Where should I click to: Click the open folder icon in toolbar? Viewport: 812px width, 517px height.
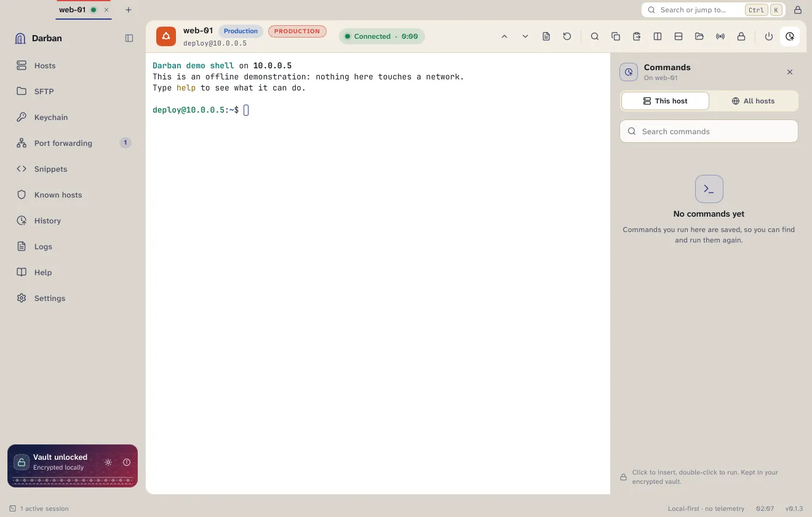click(699, 36)
